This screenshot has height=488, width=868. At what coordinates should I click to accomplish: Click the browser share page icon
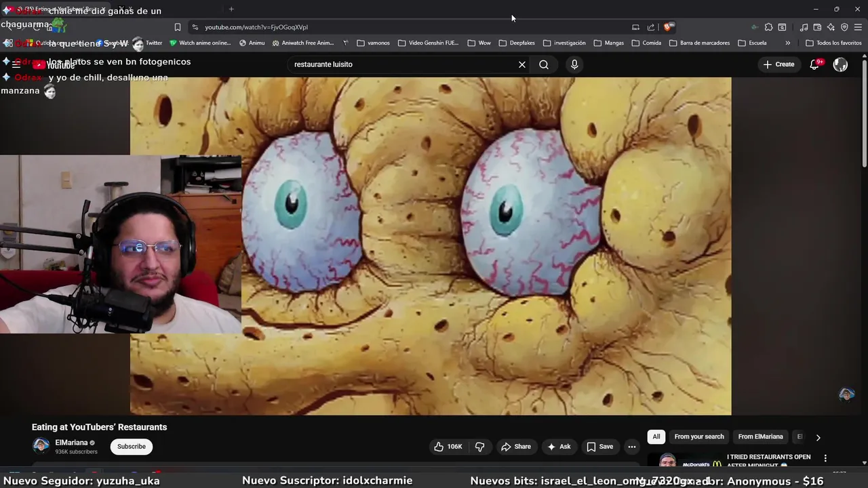pos(651,27)
